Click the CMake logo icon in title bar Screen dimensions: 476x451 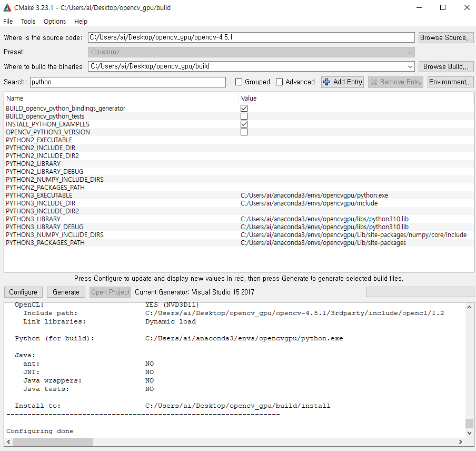7,7
